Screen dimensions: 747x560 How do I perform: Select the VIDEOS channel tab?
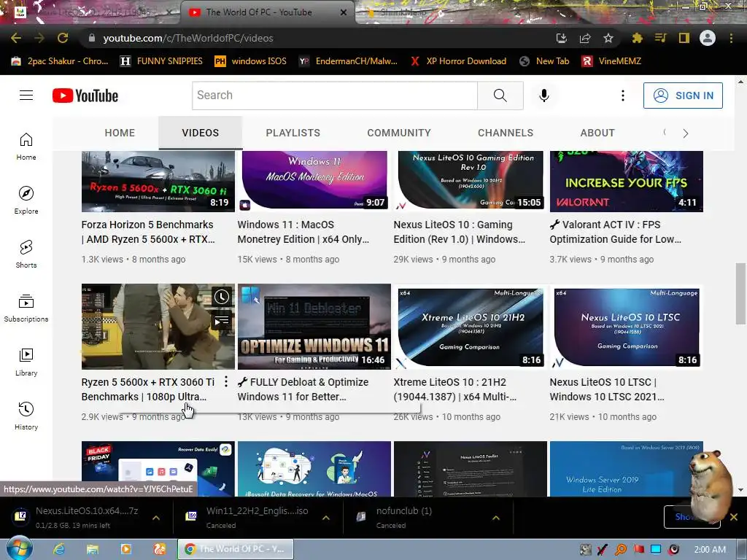pos(200,133)
